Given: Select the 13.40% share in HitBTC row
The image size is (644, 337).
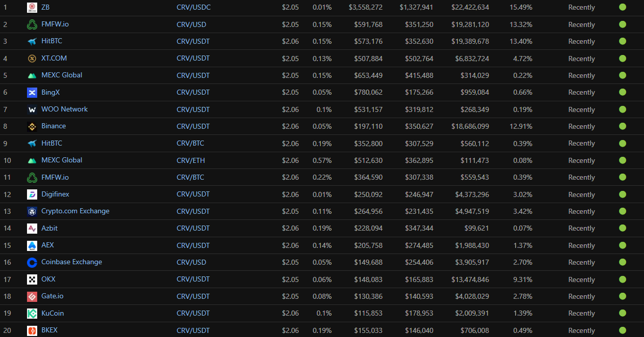Looking at the screenshot, I should 521,41.
